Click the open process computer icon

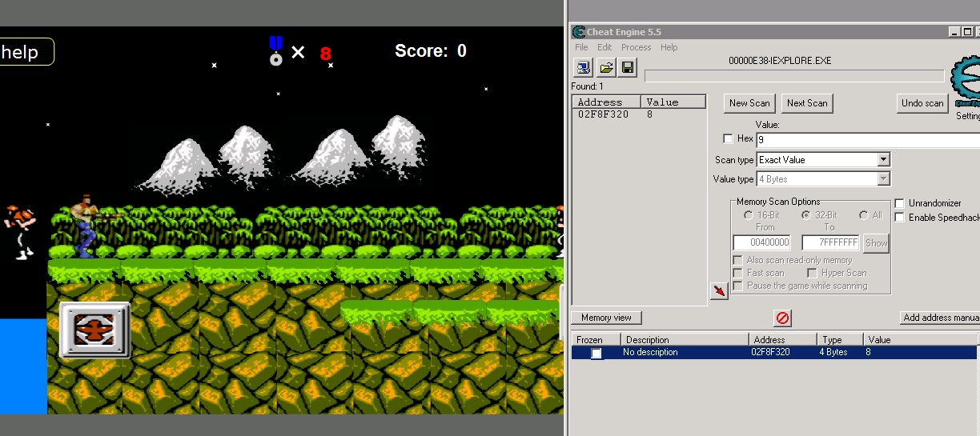[583, 67]
